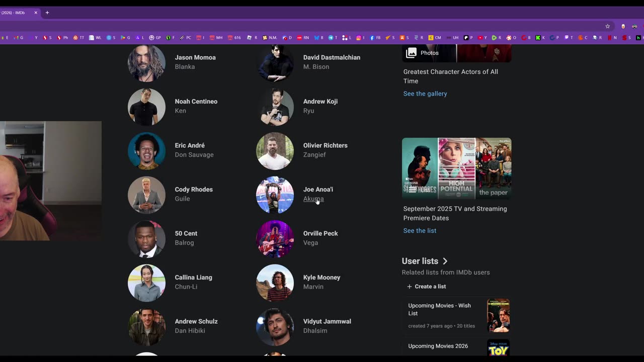Open Noah Centineo's name link

click(x=196, y=102)
